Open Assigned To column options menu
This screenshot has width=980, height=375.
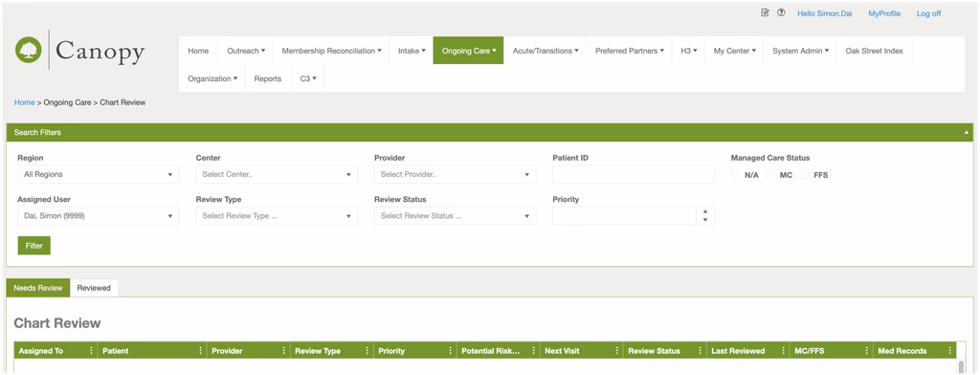click(92, 351)
